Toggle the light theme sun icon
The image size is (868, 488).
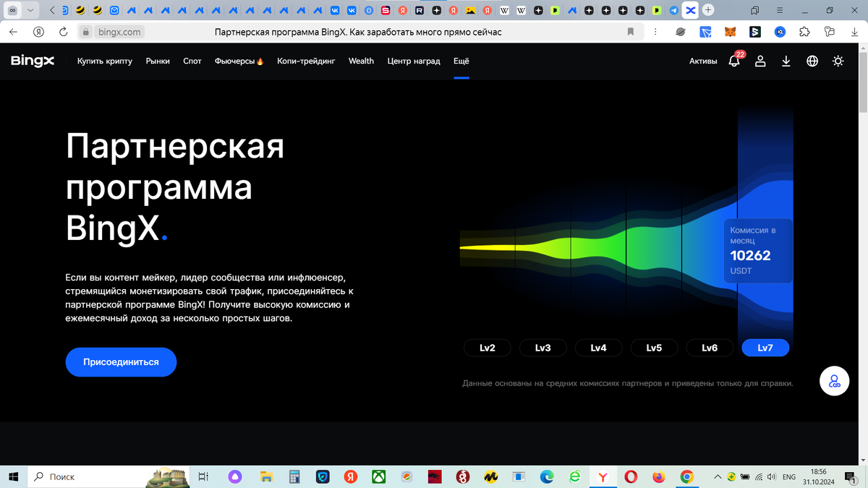click(x=838, y=61)
